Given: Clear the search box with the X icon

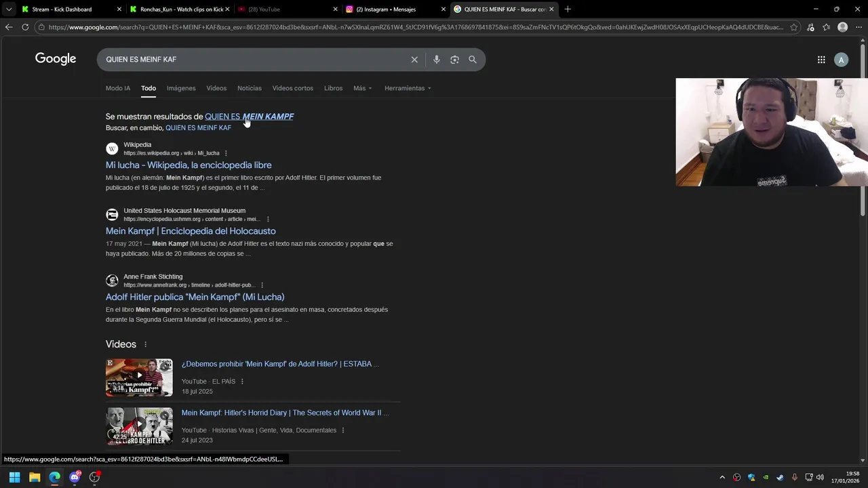Looking at the screenshot, I should [414, 60].
